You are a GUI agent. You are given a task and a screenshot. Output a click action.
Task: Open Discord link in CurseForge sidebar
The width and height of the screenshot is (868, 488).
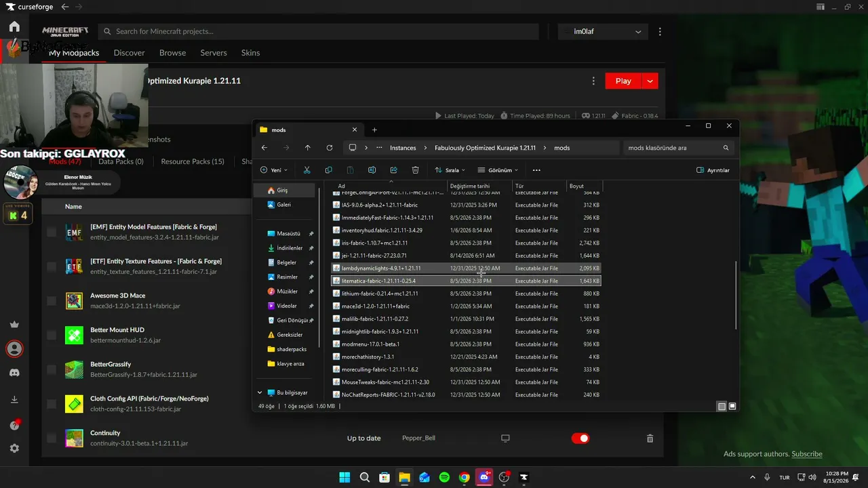point(14,373)
